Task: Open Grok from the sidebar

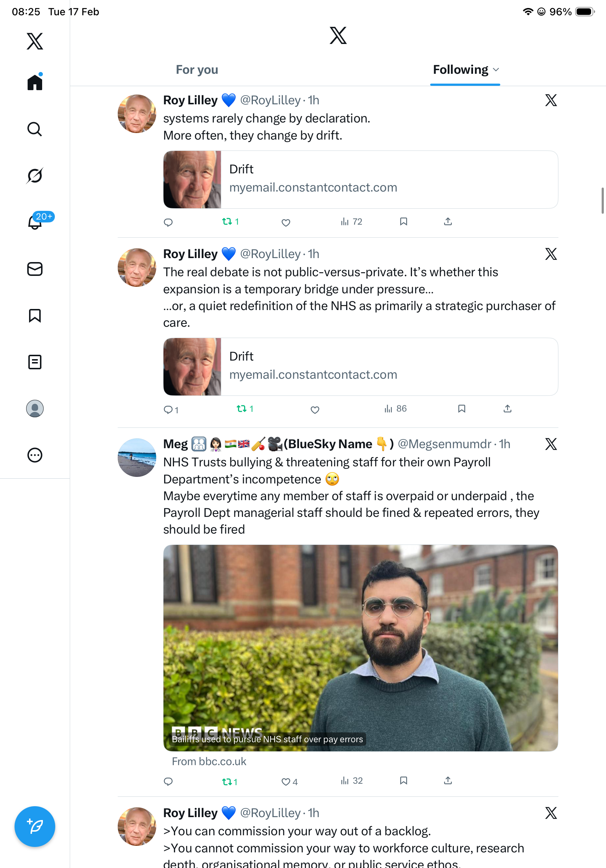Action: point(35,176)
